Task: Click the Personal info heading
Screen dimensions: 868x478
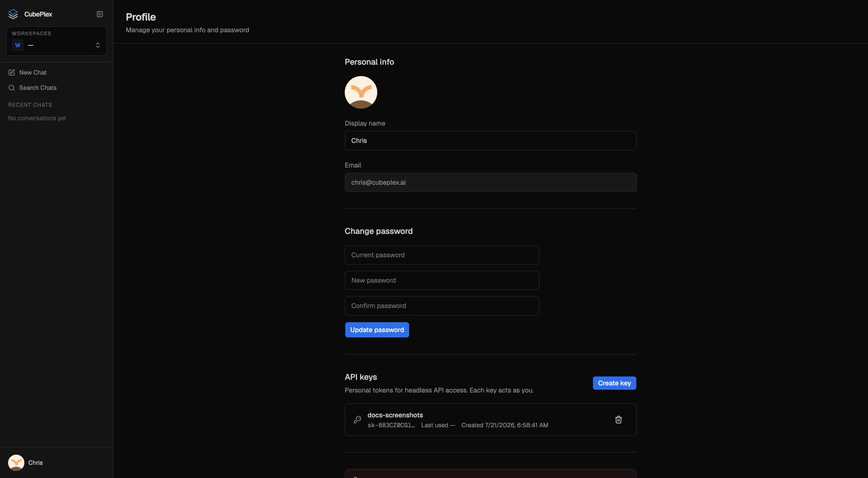Action: point(369,62)
